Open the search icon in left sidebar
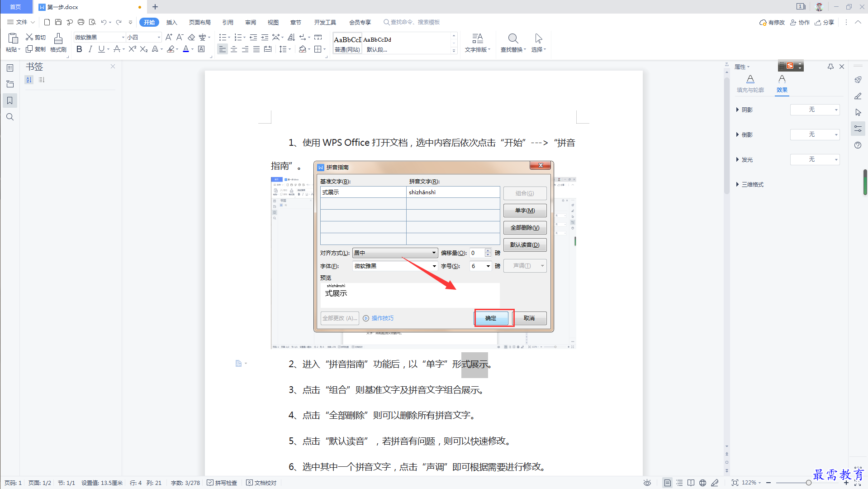The width and height of the screenshot is (868, 489). 10,117
